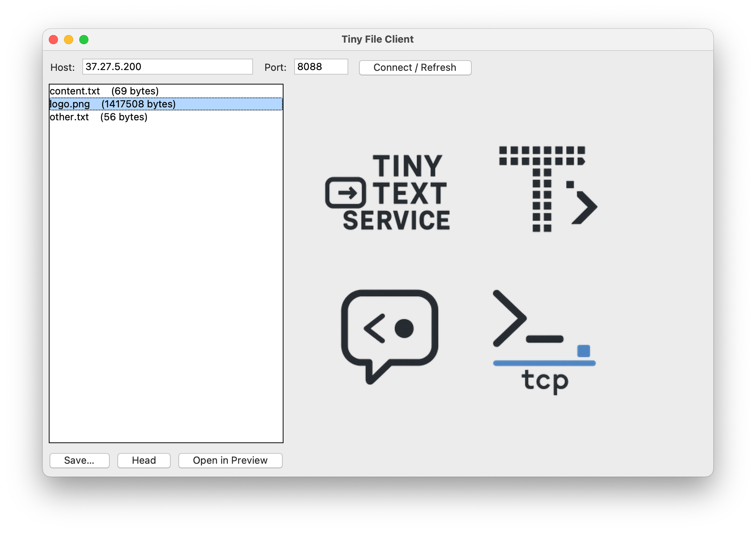Image resolution: width=756 pixels, height=533 pixels.
Task: Click the blue underline above tcp text
Action: coord(544,363)
